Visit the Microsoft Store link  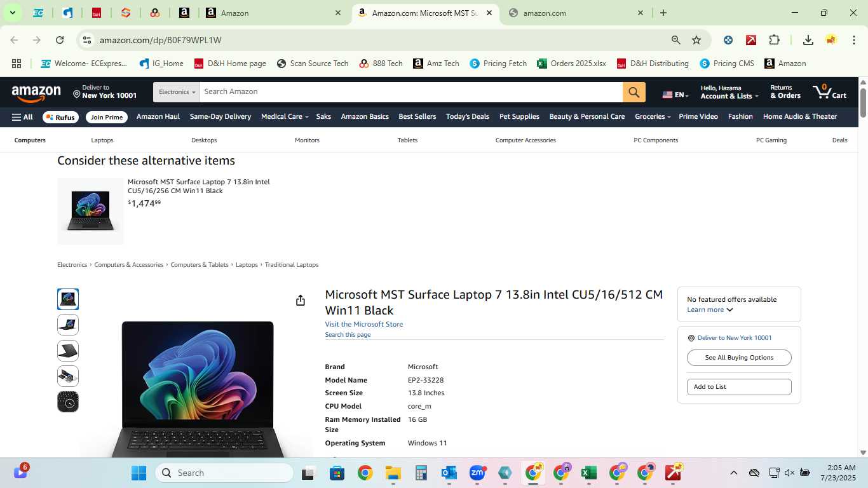[364, 324]
